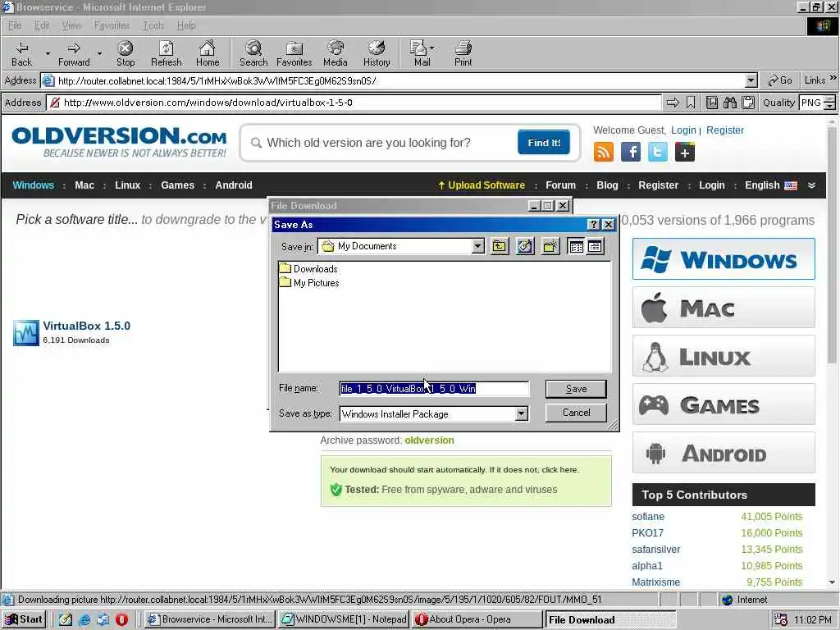Expand the Save in folder dropdown

coord(478,246)
